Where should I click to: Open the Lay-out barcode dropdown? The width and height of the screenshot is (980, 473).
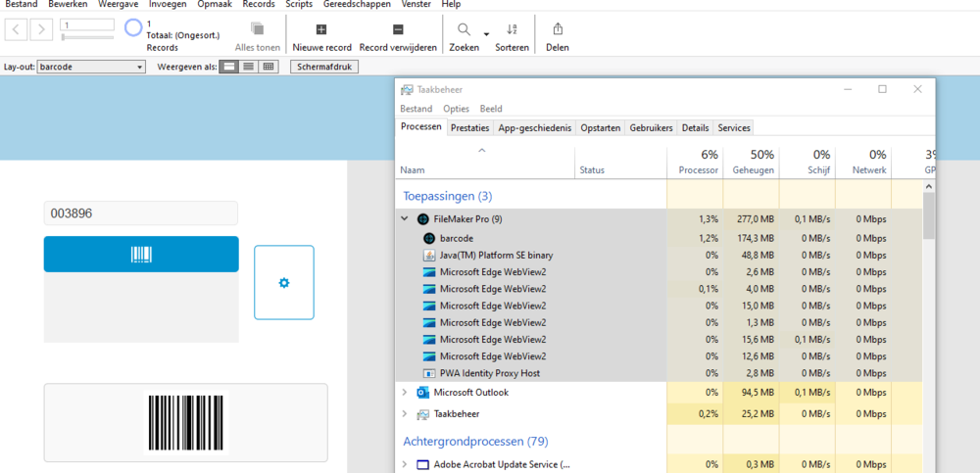pos(91,67)
